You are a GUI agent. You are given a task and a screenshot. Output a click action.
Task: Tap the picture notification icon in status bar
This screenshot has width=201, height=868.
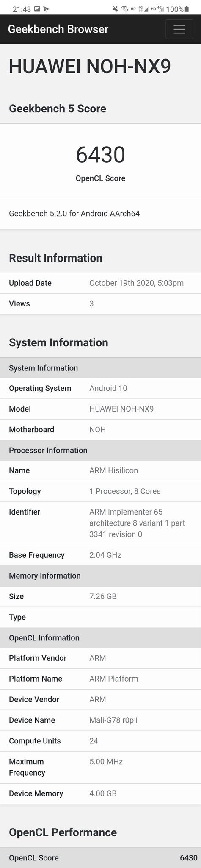[x=37, y=9]
